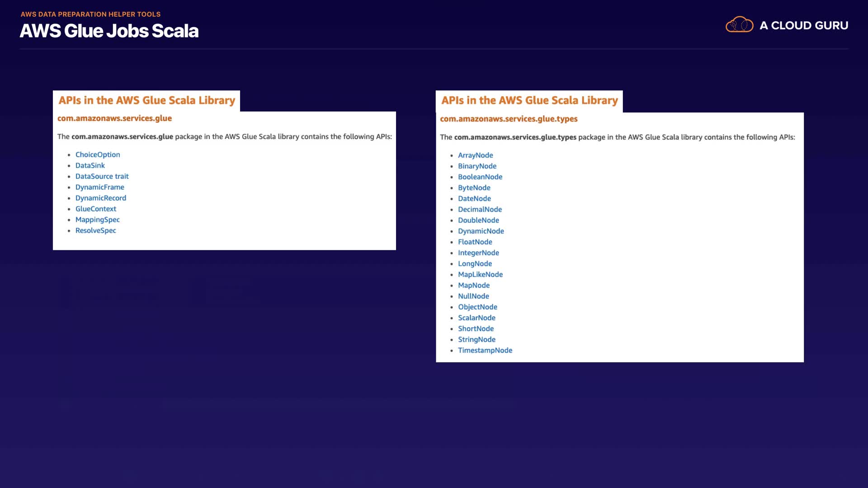Open the BooleanNode type link
This screenshot has height=488, width=868.
tap(480, 177)
